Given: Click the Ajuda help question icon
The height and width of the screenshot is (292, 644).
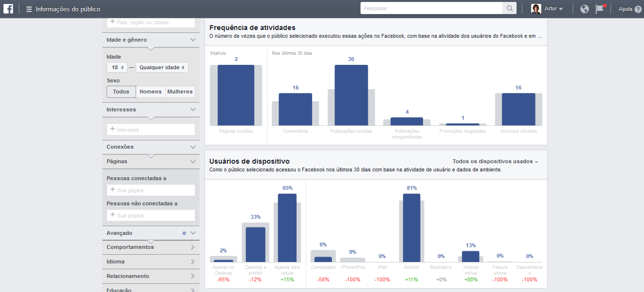Looking at the screenshot, I should 638,9.
